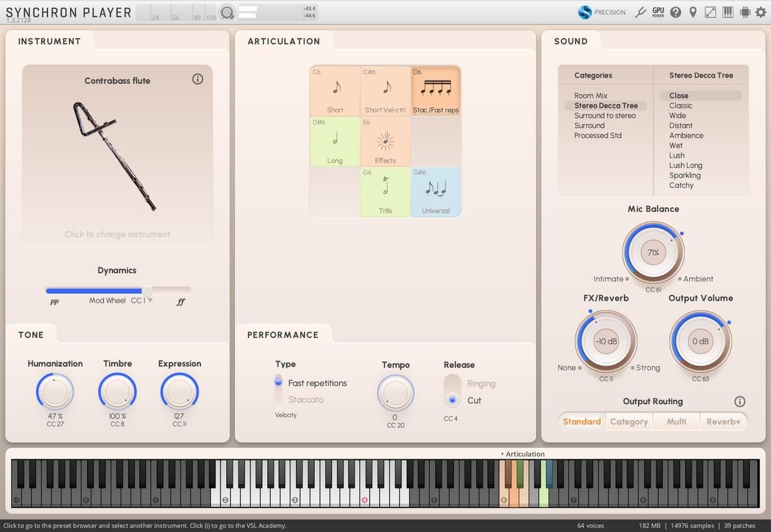
Task: Select the Category output routing tab
Action: 628,421
